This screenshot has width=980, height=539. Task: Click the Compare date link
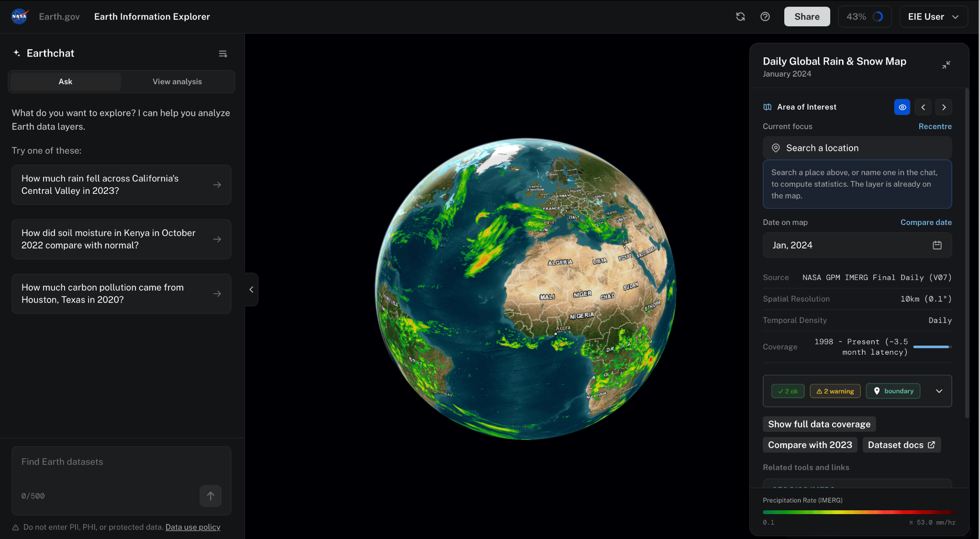[926, 222]
